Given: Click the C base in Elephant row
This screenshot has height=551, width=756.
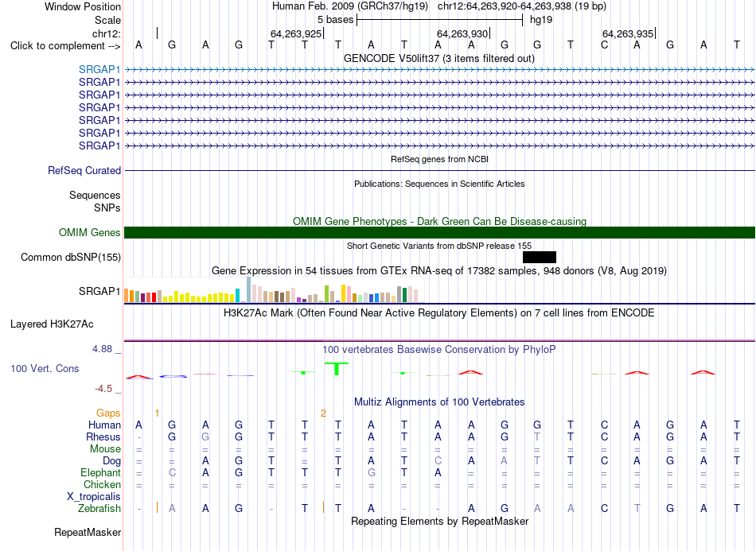Looking at the screenshot, I should point(172,473).
